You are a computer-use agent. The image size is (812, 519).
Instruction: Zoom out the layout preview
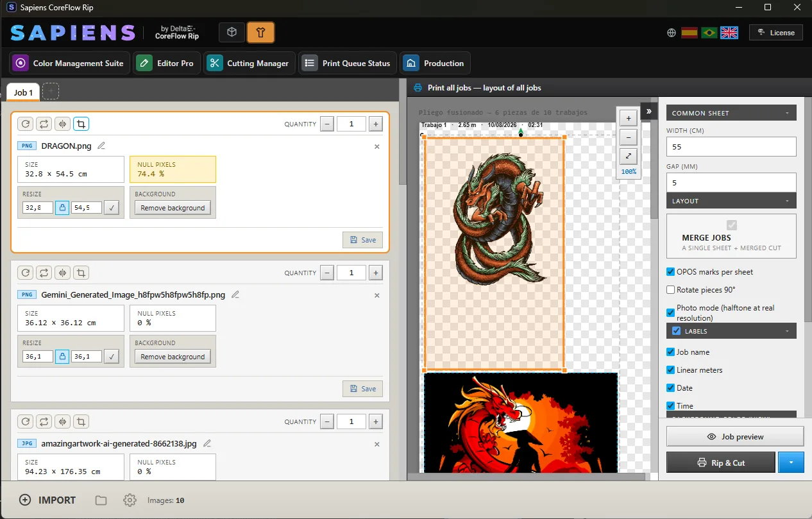pyautogui.click(x=628, y=137)
